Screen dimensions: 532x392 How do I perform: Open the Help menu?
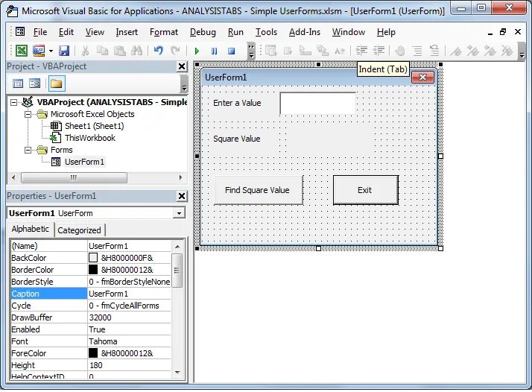(386, 32)
